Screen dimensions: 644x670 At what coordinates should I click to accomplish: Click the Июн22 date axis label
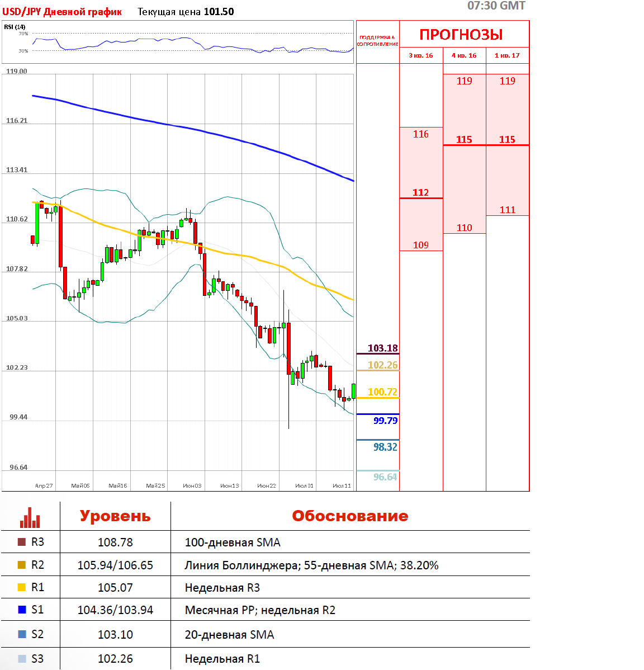267,486
